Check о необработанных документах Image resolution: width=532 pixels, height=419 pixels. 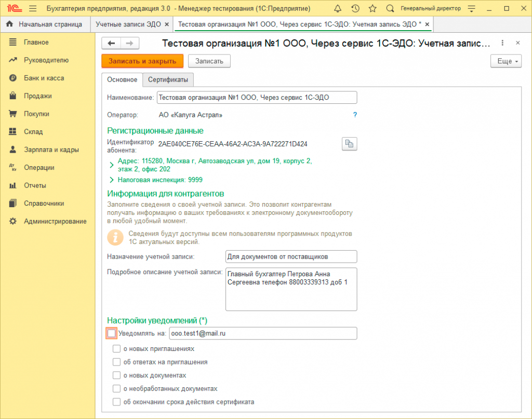(116, 388)
